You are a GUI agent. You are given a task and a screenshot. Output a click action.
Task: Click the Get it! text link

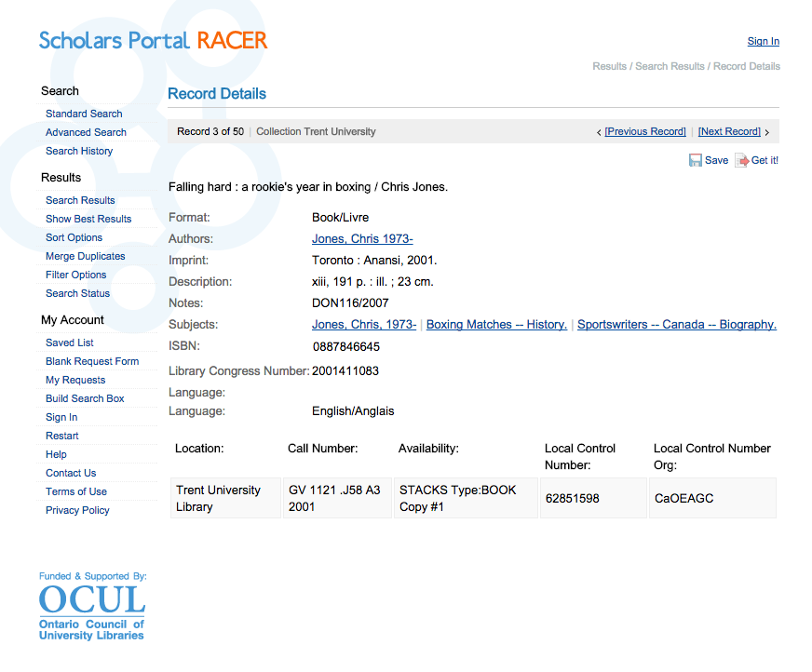(x=765, y=160)
